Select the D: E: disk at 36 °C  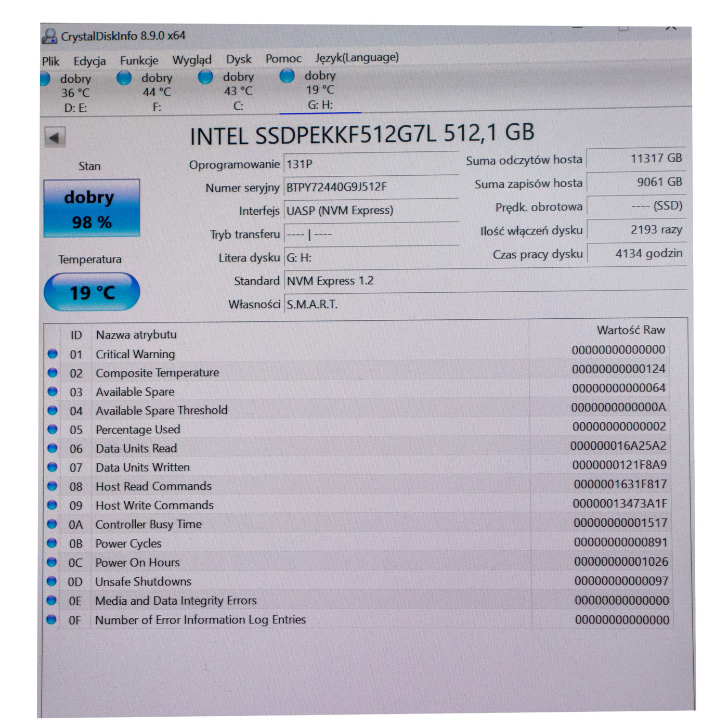pos(69,93)
